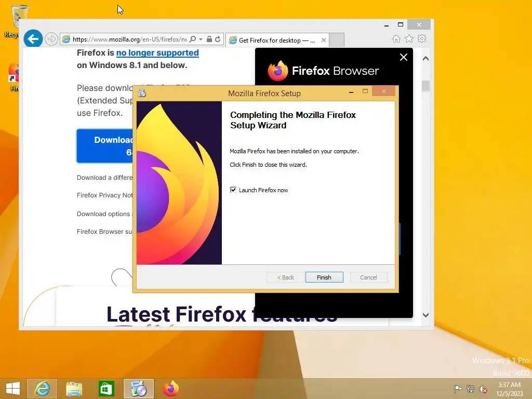The image size is (532, 399).
Task: Open a new tab in Internet Explorer
Action: (337, 40)
